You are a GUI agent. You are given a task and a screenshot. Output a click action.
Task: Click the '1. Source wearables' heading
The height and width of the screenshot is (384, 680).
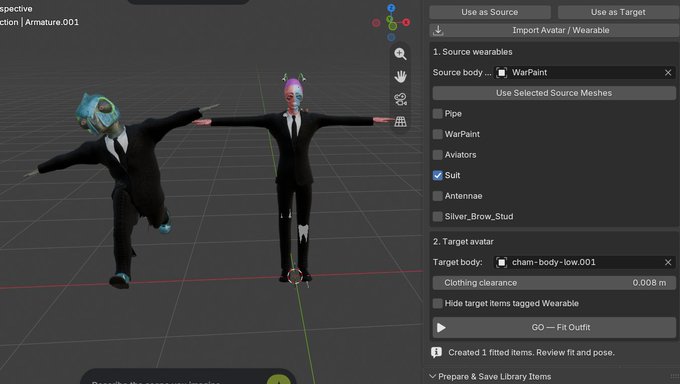472,52
